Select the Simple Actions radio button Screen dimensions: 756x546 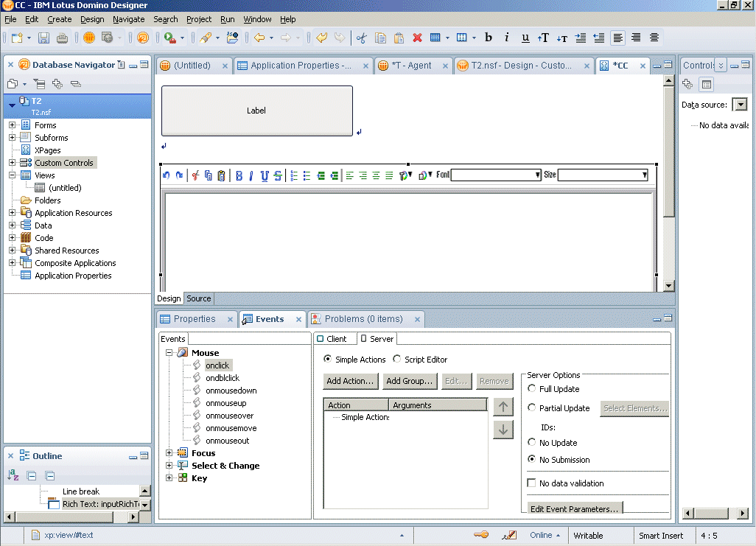[x=327, y=359]
